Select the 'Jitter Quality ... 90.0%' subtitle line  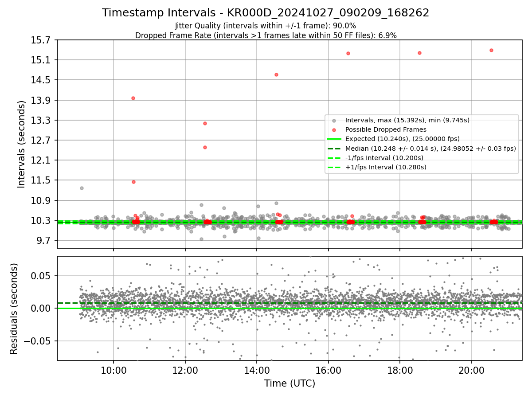pos(266,26)
